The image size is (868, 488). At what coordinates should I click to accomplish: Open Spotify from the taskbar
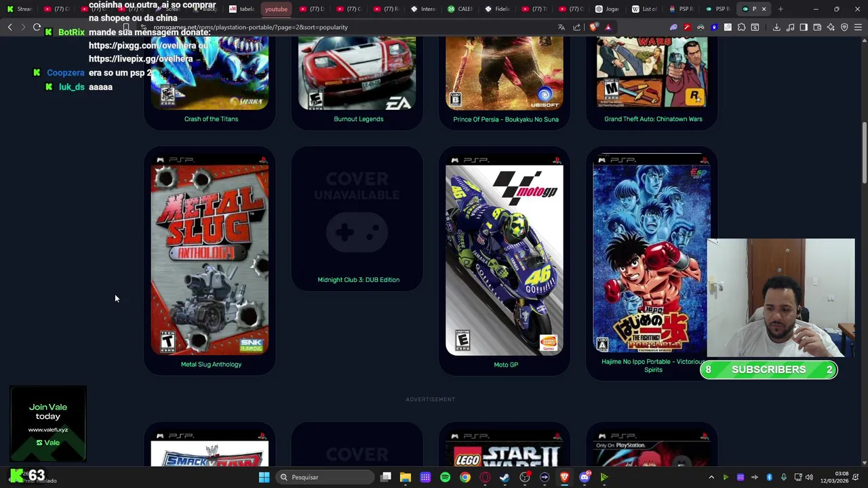(x=445, y=477)
